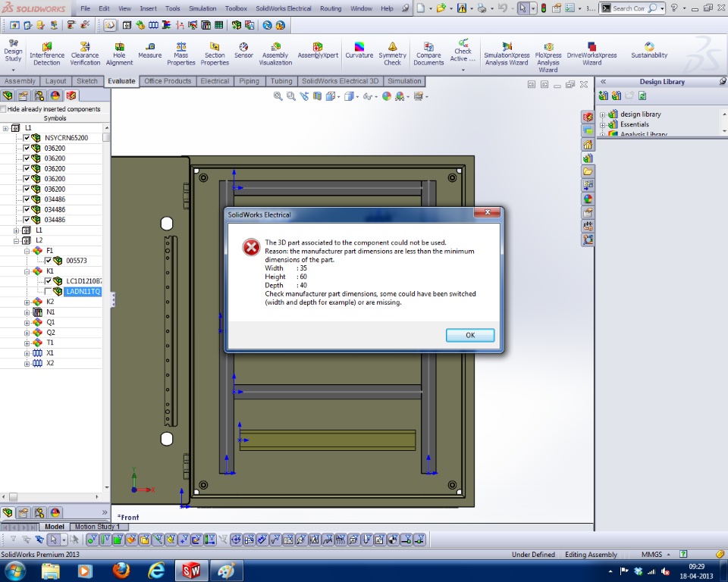This screenshot has width=728, height=582.
Task: Expand the K2 tree node
Action: point(27,302)
